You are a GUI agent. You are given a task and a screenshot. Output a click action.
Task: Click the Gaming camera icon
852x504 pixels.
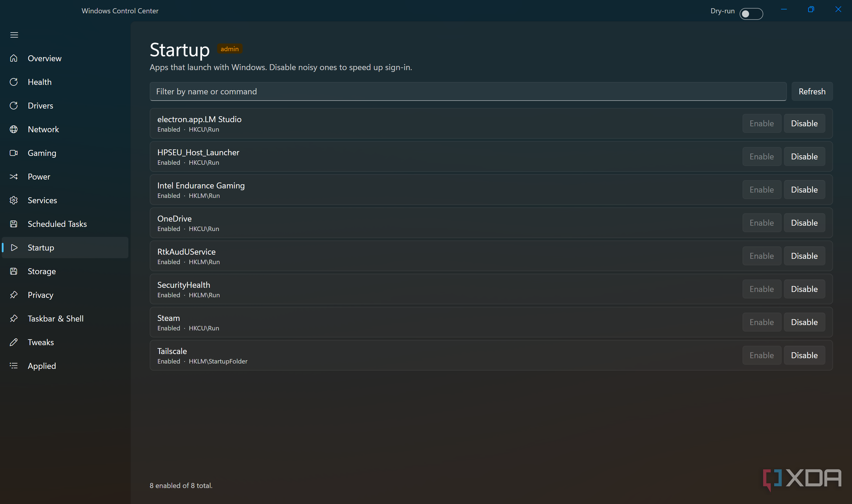point(14,153)
